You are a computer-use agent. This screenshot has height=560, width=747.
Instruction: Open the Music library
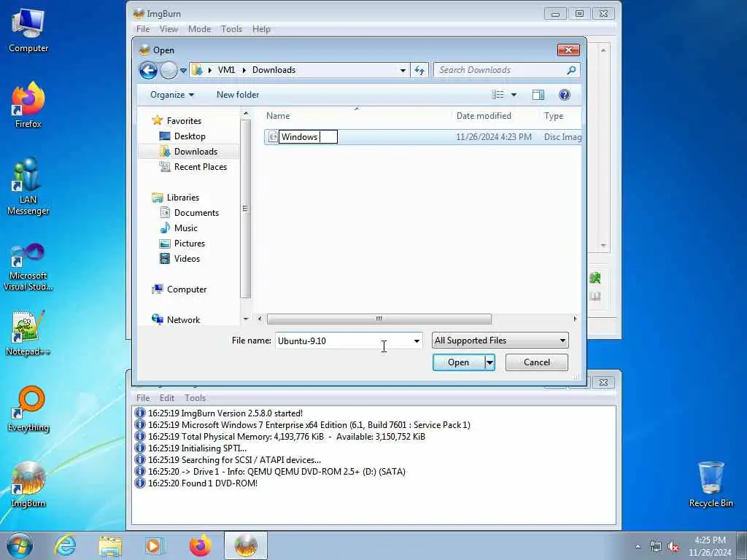[186, 228]
